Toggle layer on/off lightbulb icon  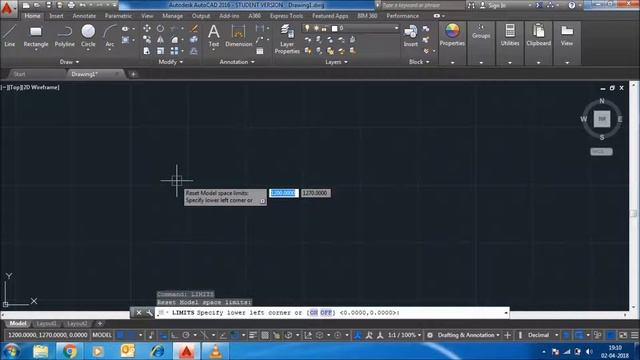pos(307,28)
